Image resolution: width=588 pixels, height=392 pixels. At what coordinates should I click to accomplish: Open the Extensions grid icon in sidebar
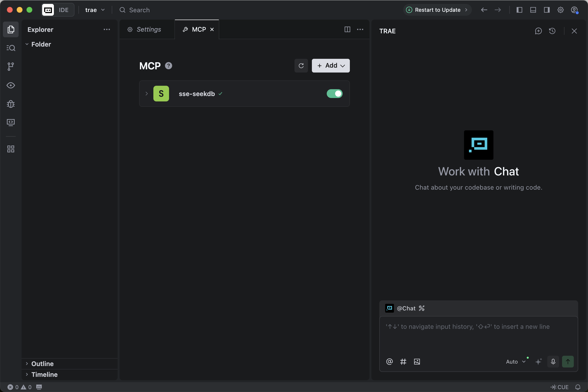coord(11,149)
